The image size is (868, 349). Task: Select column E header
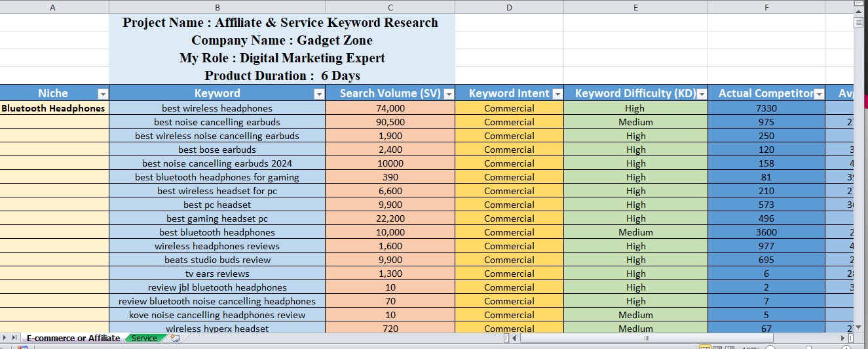click(x=635, y=7)
